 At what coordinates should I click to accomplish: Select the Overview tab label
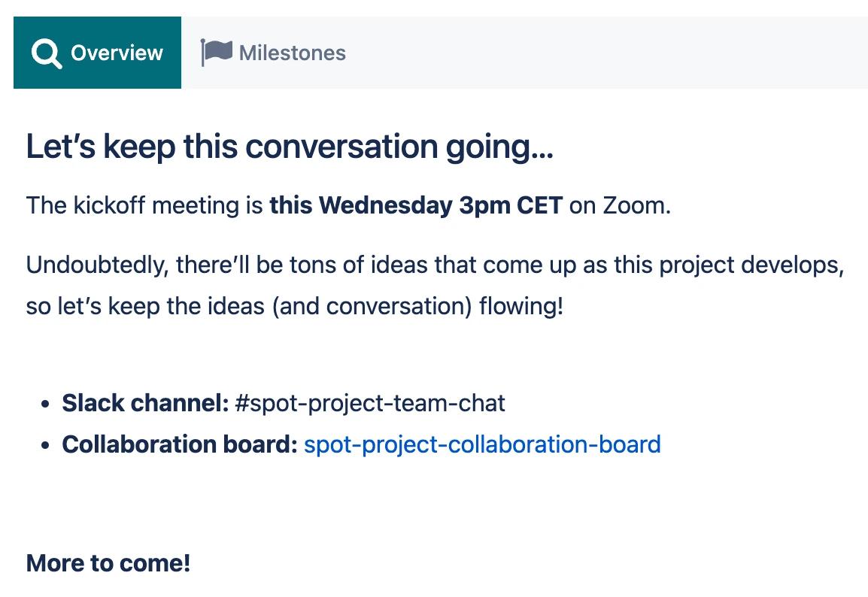click(x=117, y=53)
